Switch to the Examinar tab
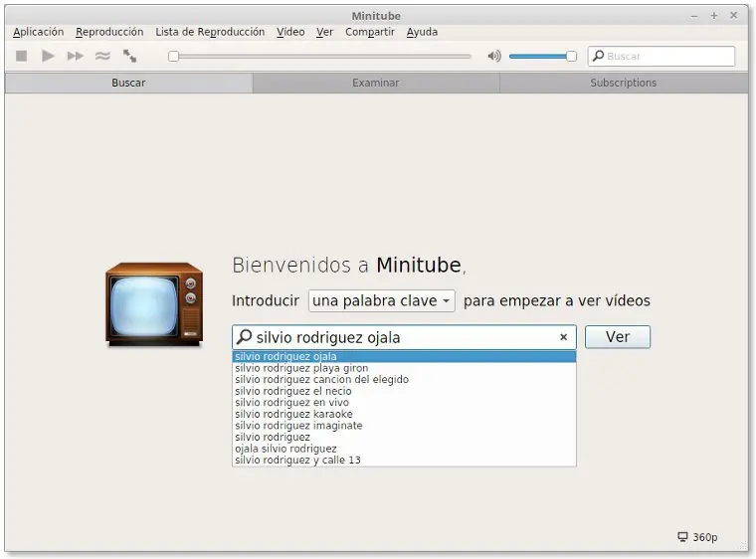This screenshot has width=756, height=559. click(x=376, y=83)
